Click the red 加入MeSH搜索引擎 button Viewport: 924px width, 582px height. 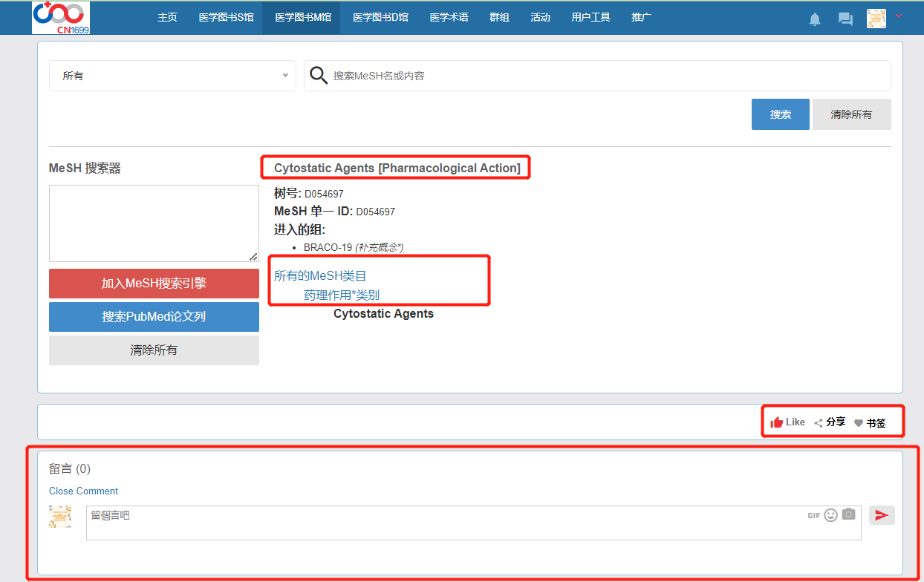coord(154,283)
